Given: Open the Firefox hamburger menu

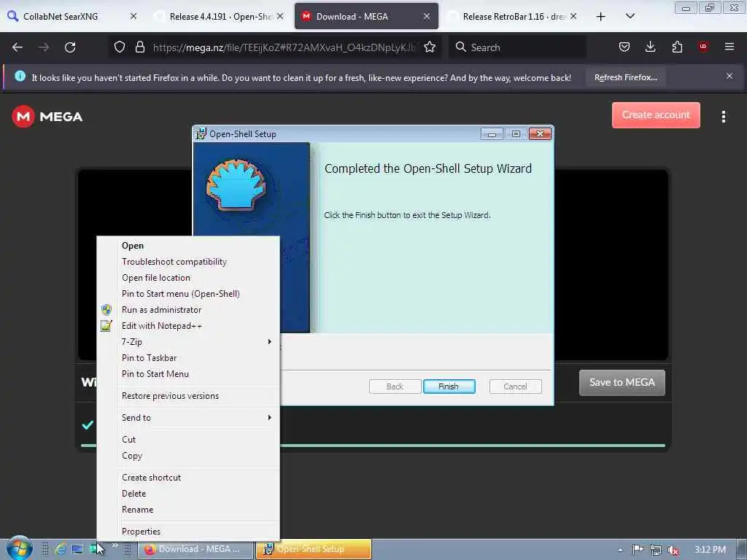Looking at the screenshot, I should coord(729,47).
